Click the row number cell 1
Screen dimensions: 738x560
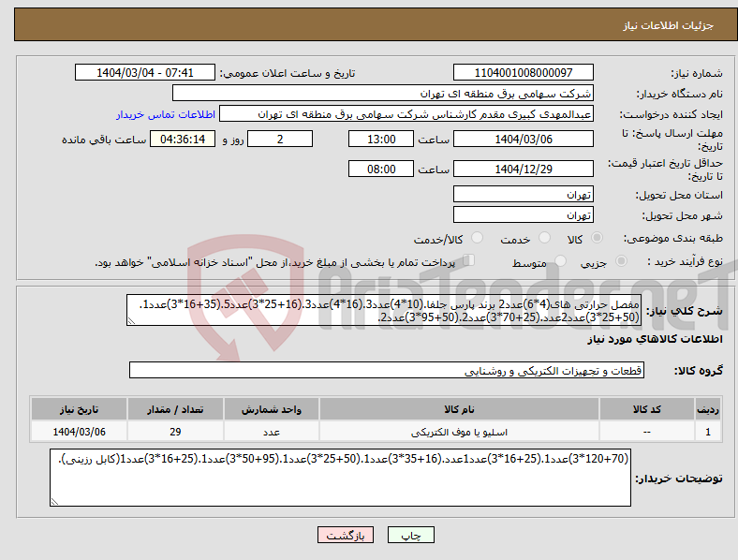point(708,432)
